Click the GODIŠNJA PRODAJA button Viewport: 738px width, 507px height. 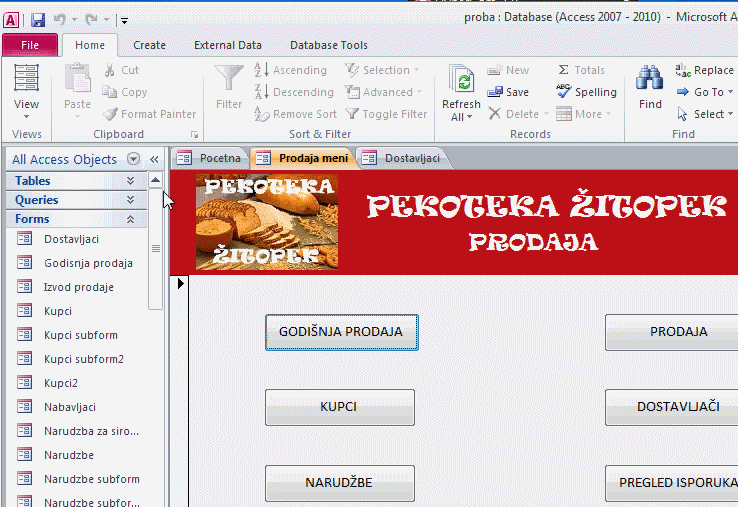click(x=341, y=332)
